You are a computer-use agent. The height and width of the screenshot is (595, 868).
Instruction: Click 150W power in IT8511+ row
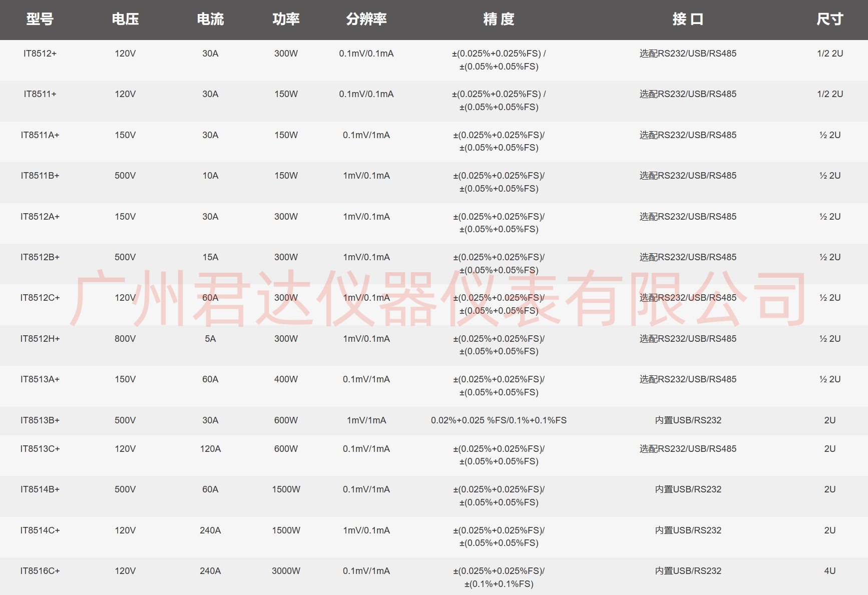pyautogui.click(x=286, y=94)
